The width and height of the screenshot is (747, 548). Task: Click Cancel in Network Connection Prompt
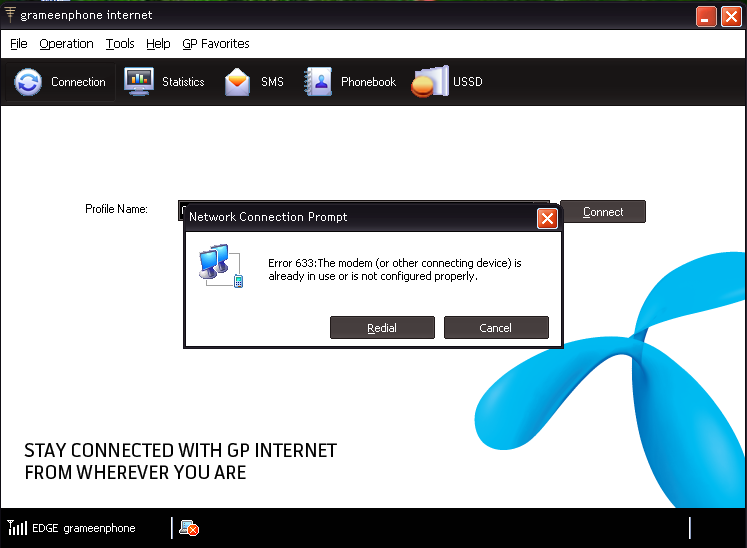tap(496, 327)
